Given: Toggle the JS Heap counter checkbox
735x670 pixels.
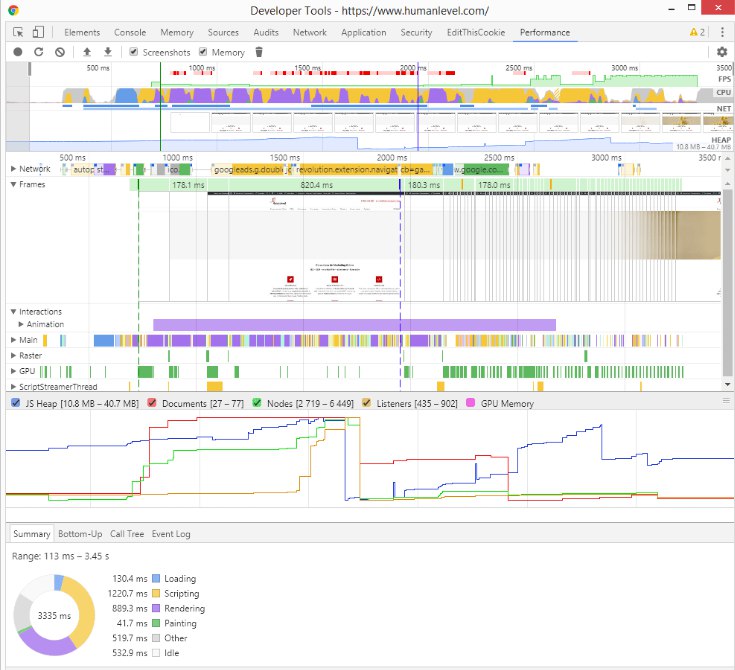Looking at the screenshot, I should point(15,403).
